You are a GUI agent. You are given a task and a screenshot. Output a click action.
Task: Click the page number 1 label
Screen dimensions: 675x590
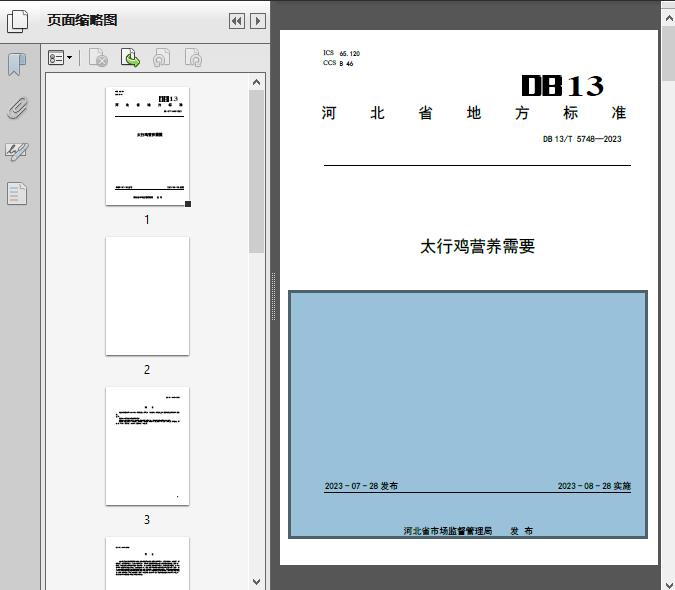click(x=147, y=220)
